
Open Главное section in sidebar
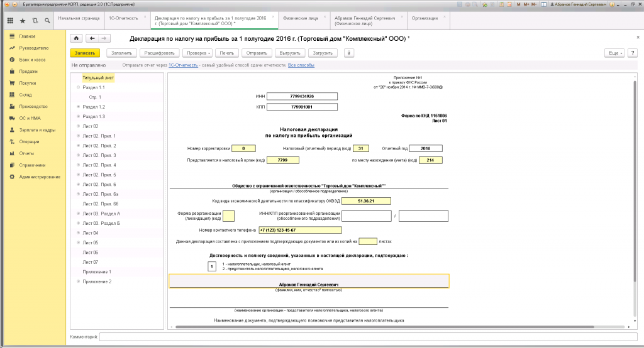(27, 36)
